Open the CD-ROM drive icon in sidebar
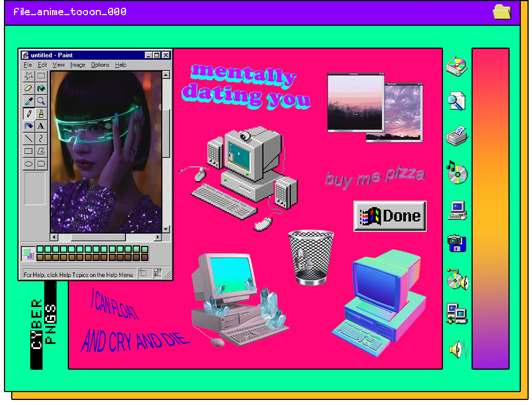532x405 pixels. [456, 66]
